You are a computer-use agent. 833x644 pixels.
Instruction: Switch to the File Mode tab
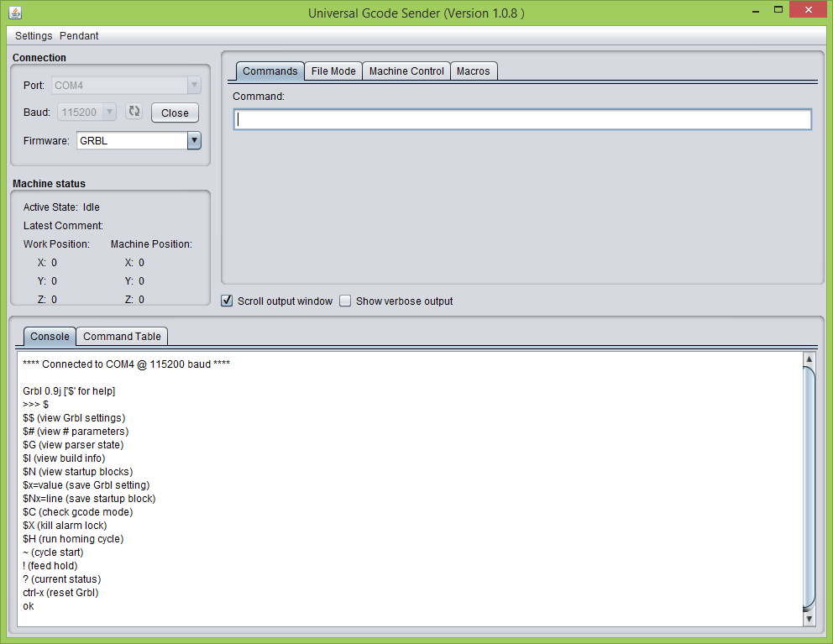pyautogui.click(x=333, y=71)
